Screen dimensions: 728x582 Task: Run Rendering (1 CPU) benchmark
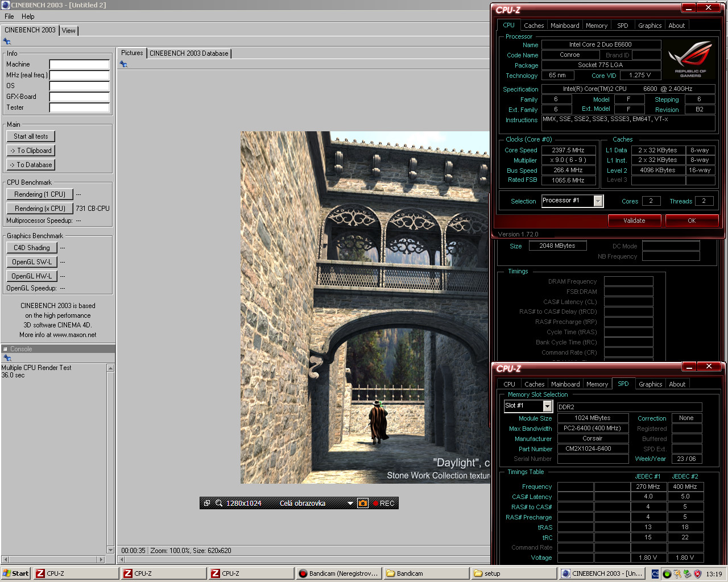[40, 194]
